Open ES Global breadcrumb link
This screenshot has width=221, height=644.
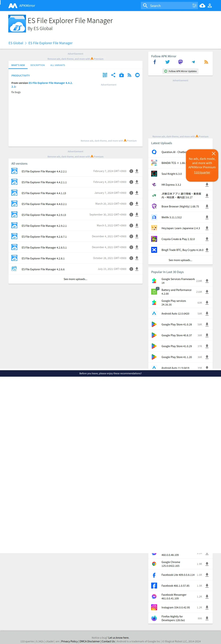16,43
